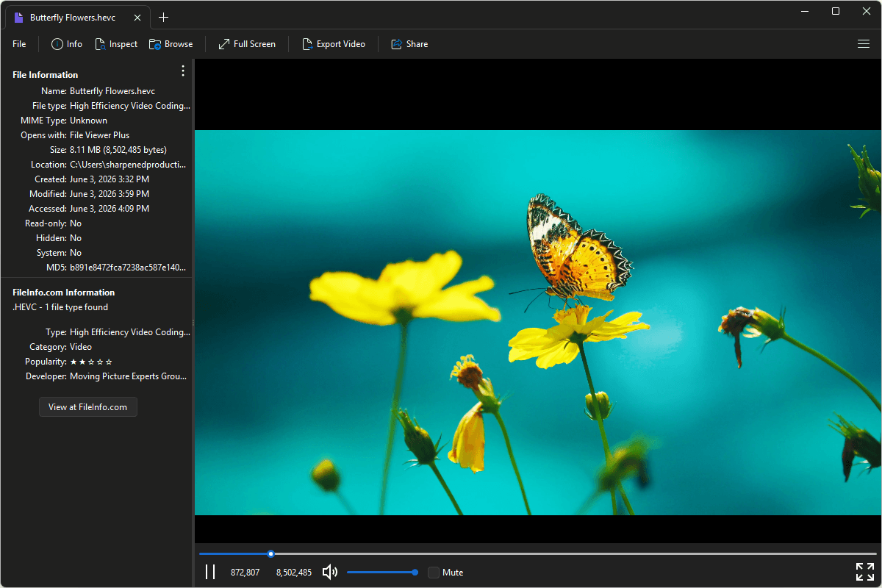The height and width of the screenshot is (588, 882).
Task: Click the total bytes value 8,502,485 in player
Action: 294,573
